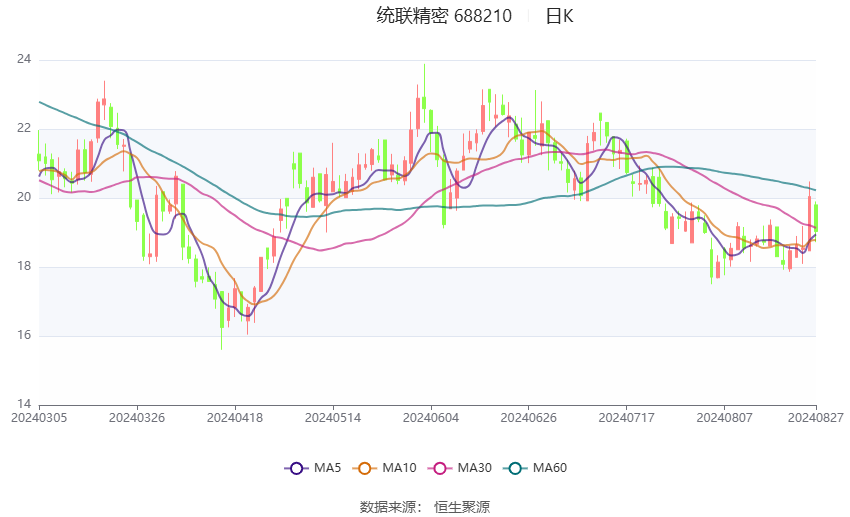Click x-axis date label 20240717
The width and height of the screenshot is (850, 517).
[627, 418]
